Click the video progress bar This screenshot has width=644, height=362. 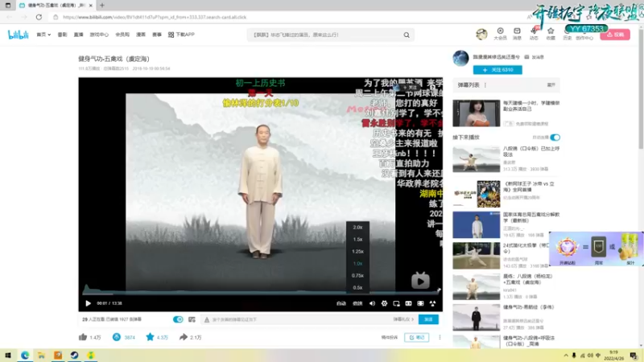(261, 294)
